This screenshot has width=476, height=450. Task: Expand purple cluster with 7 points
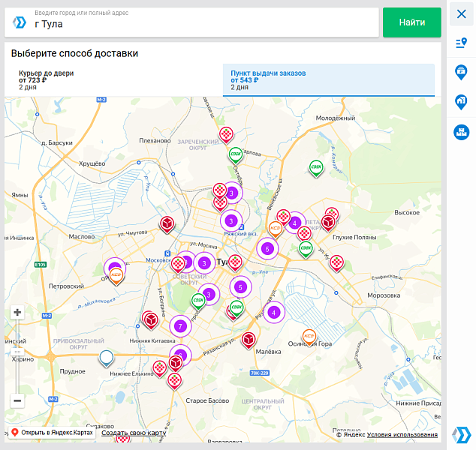click(179, 326)
